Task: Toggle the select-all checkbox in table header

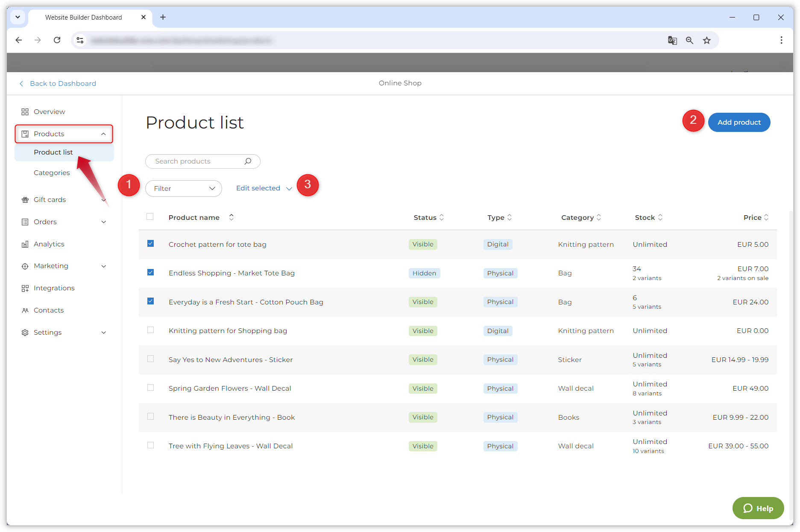Action: point(150,216)
